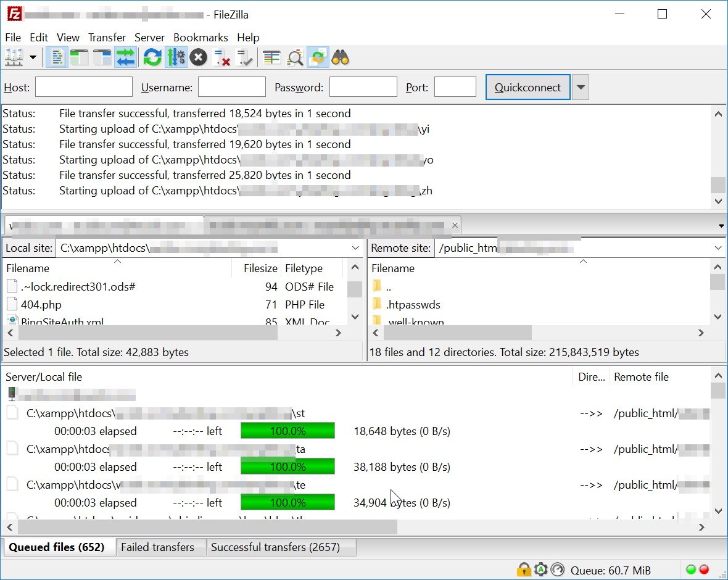Toggle the transfer queue display

pyautogui.click(x=125, y=58)
